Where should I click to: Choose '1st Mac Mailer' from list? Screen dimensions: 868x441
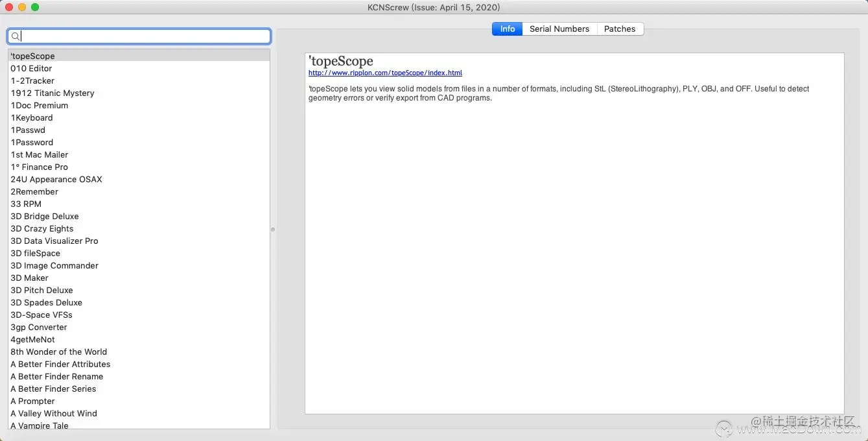click(x=139, y=154)
